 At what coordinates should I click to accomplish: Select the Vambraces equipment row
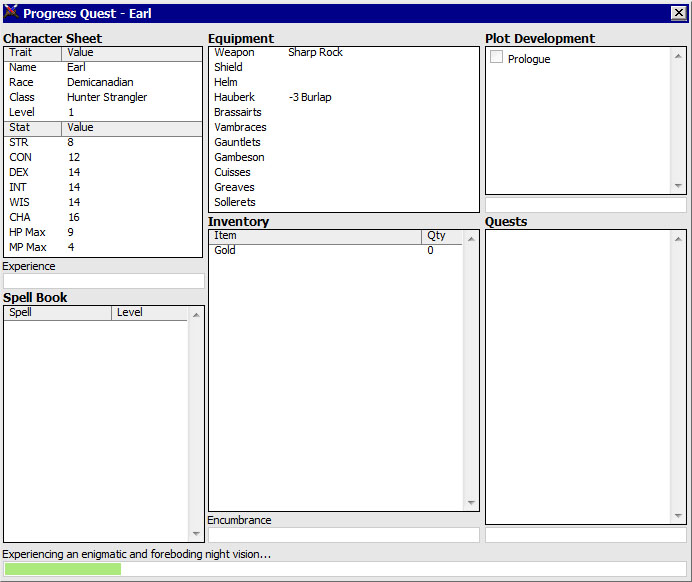pos(344,128)
